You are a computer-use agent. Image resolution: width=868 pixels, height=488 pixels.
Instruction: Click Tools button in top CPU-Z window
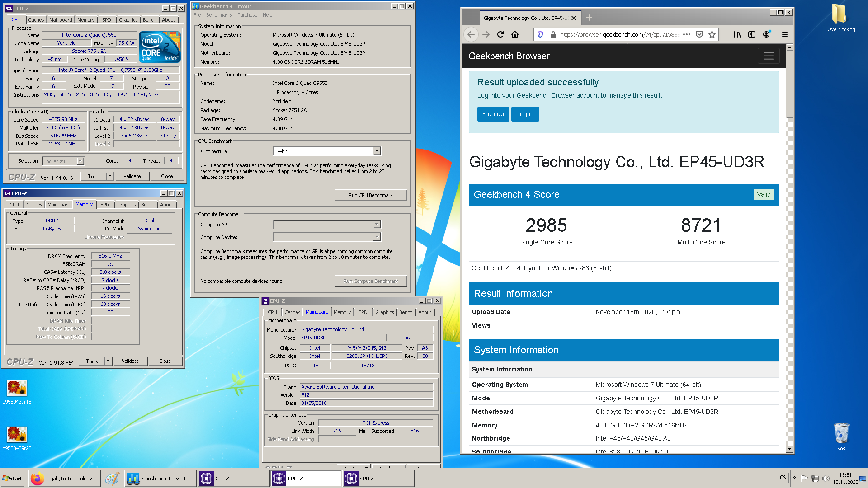[94, 176]
